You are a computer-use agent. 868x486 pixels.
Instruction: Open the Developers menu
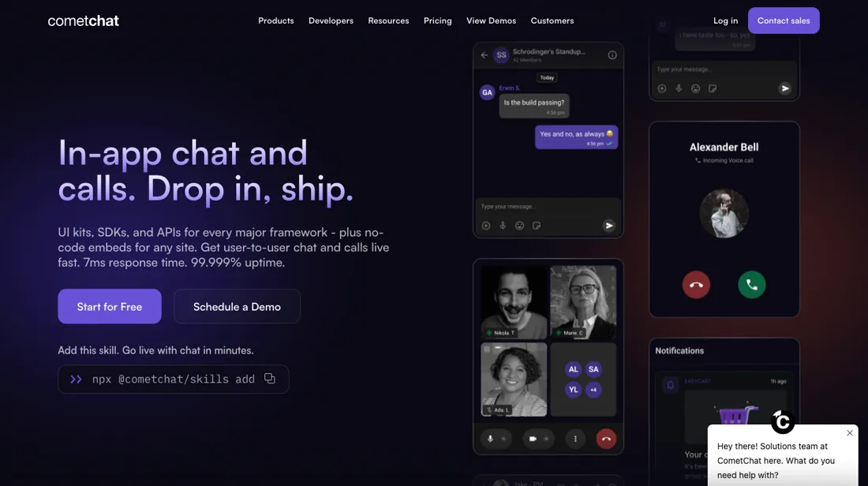331,21
